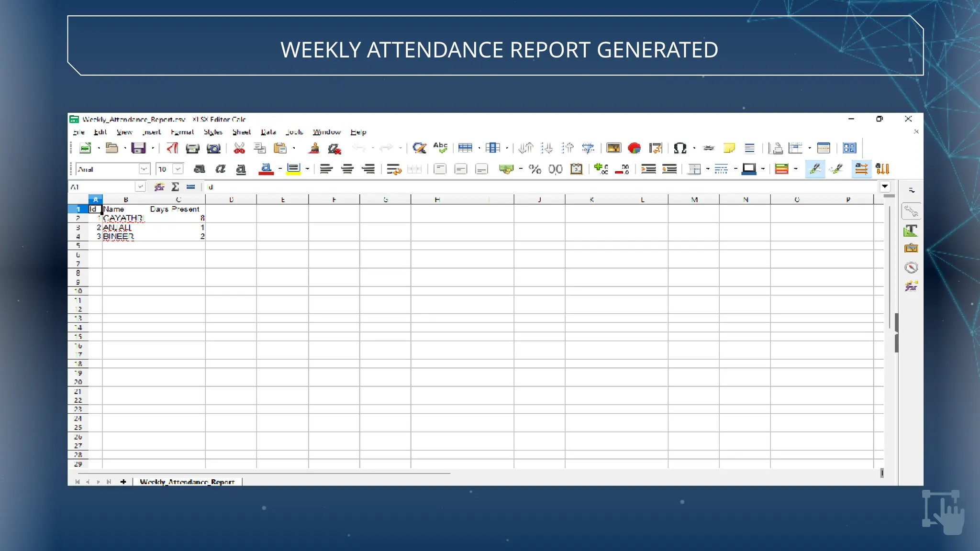
Task: Format cell as Percent
Action: (535, 169)
